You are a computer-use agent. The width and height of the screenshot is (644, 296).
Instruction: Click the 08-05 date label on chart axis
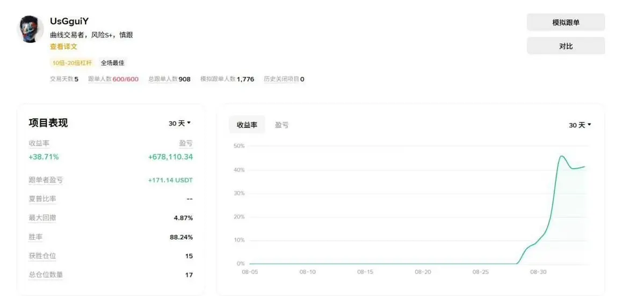point(250,272)
